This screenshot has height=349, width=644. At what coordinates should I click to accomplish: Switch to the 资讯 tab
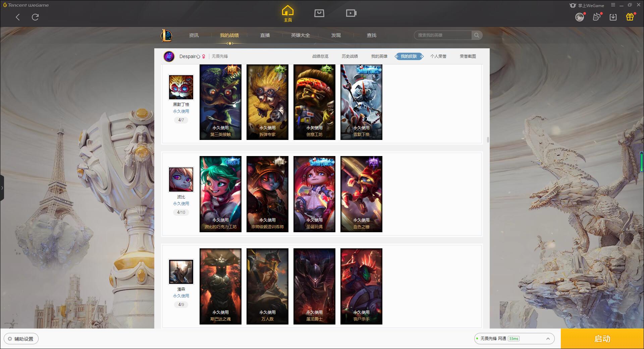(x=194, y=35)
